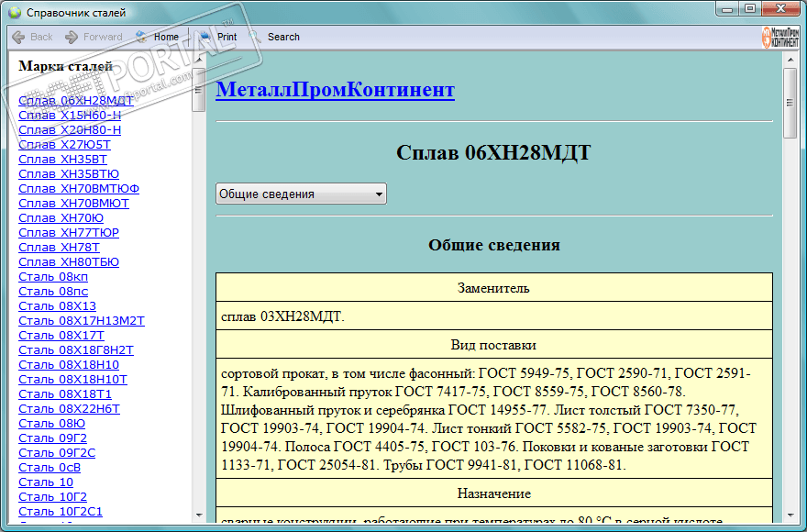Click the МеталлПром Континент logo icon

pyautogui.click(x=780, y=37)
